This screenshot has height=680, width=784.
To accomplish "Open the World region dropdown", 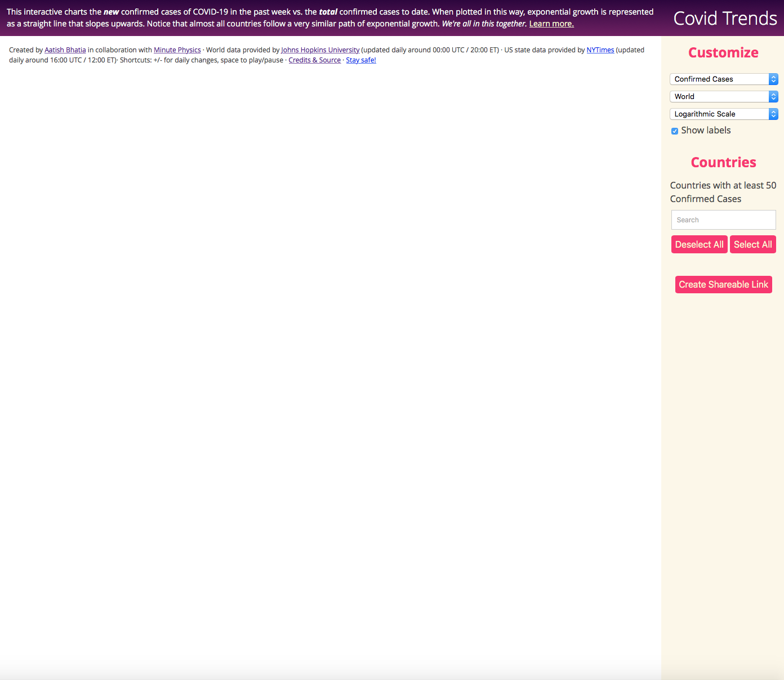I will coord(724,97).
